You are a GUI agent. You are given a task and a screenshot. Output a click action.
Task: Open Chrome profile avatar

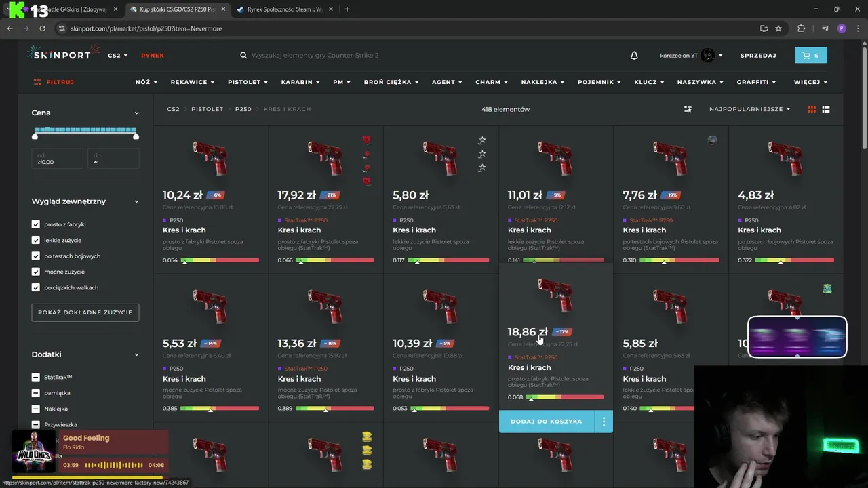pos(842,28)
